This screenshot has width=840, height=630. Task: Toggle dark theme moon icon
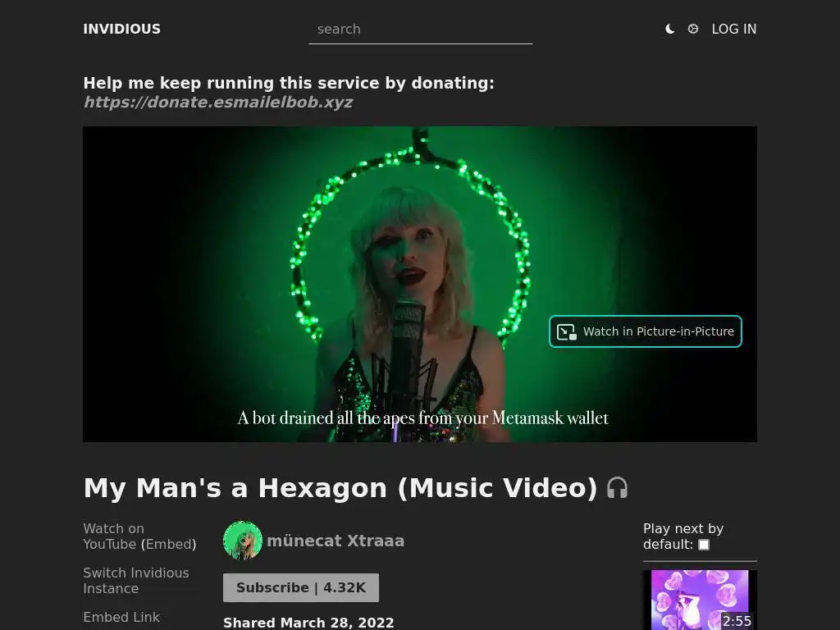(x=669, y=29)
